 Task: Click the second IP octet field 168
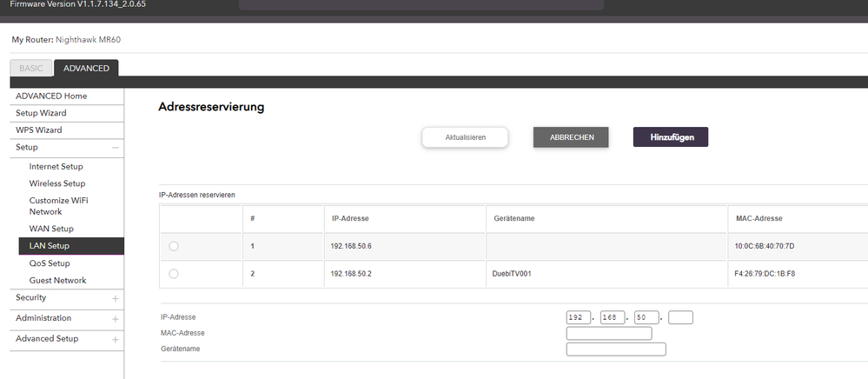point(613,317)
